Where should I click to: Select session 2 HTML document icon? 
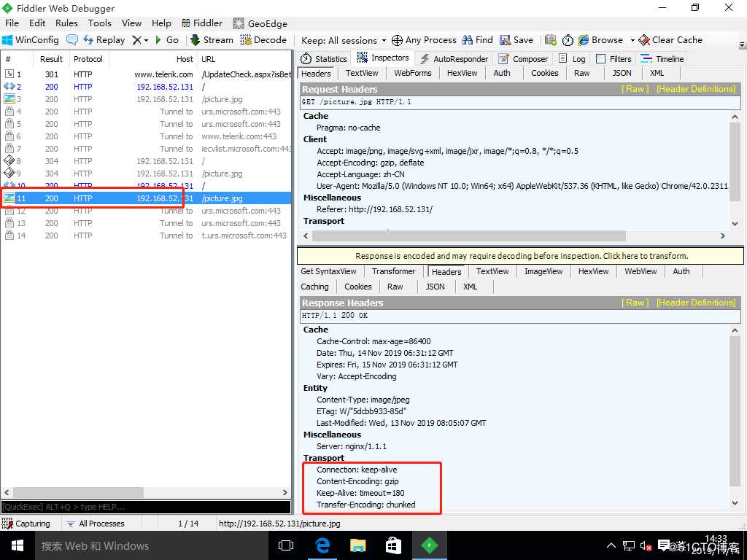click(9, 86)
